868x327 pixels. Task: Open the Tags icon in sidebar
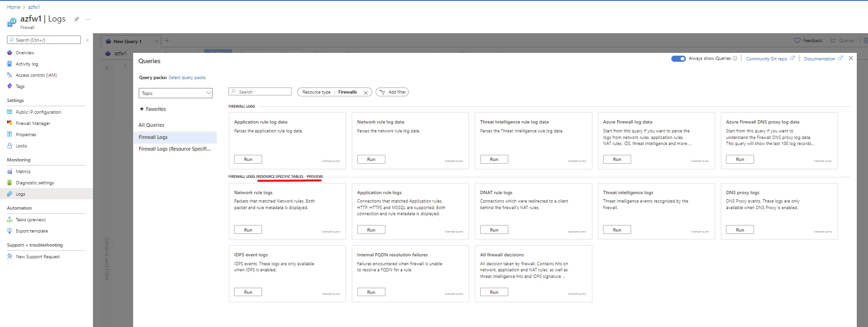pos(10,86)
